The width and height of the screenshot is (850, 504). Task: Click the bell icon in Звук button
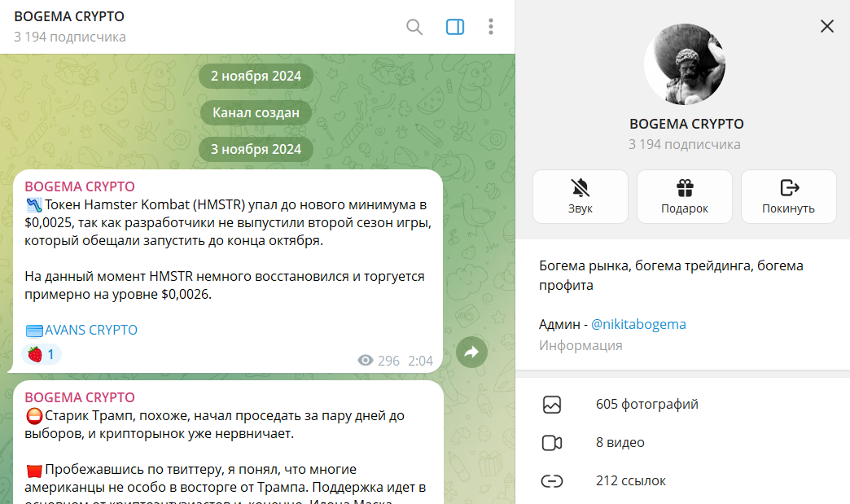580,188
